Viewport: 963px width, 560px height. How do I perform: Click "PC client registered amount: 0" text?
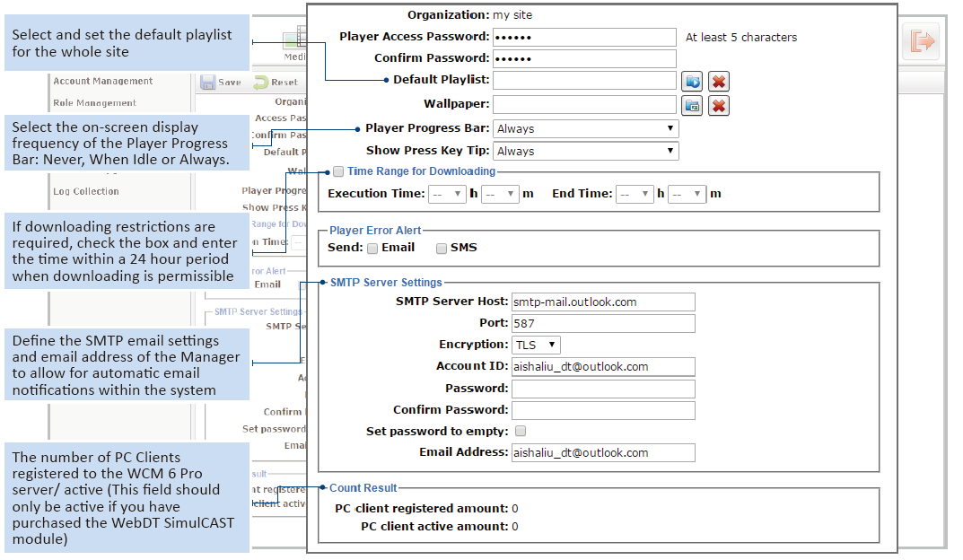[x=426, y=509]
